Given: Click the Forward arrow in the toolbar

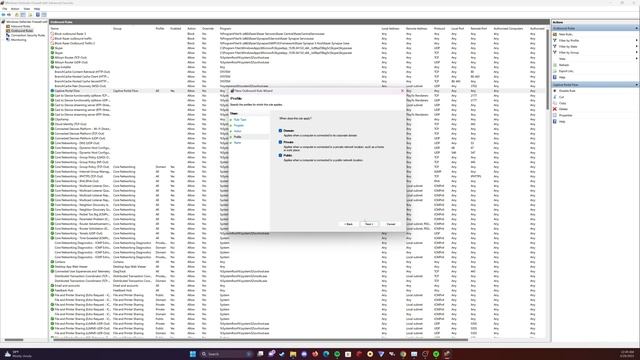Looking at the screenshot, I should click(9, 15).
